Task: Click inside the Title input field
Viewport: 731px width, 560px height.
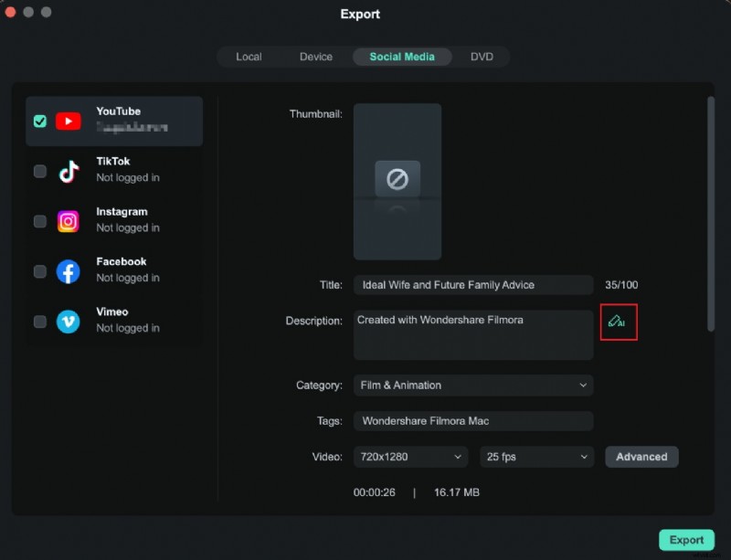Action: point(472,285)
